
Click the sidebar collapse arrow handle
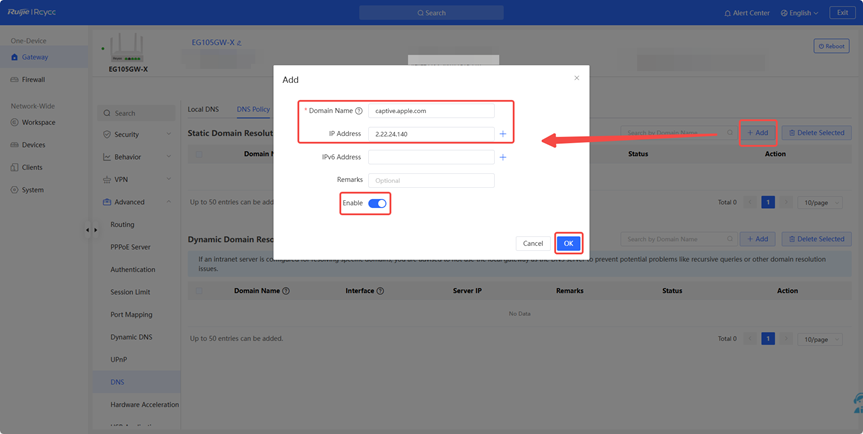(88, 230)
